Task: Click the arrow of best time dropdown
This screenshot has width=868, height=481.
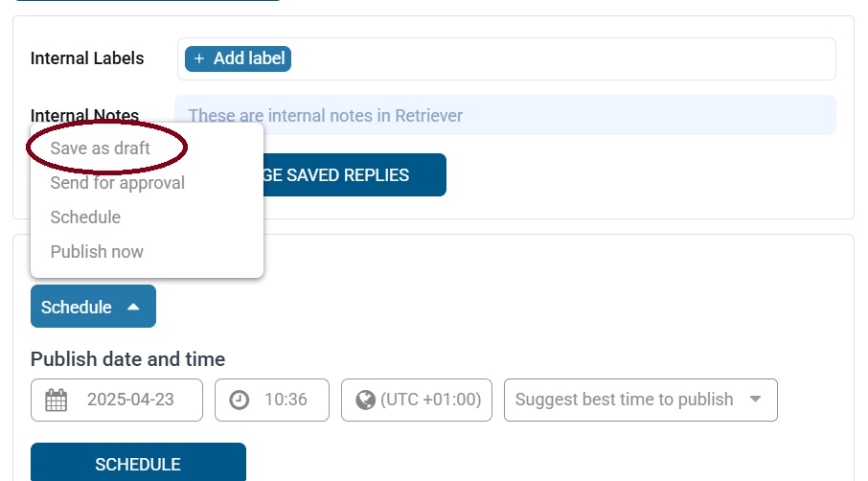Action: [x=755, y=400]
